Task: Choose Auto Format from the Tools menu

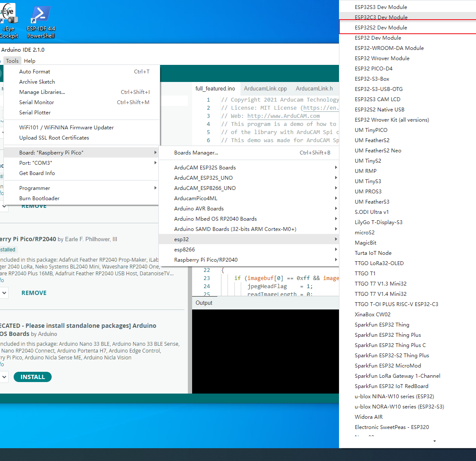Action: pos(82,72)
